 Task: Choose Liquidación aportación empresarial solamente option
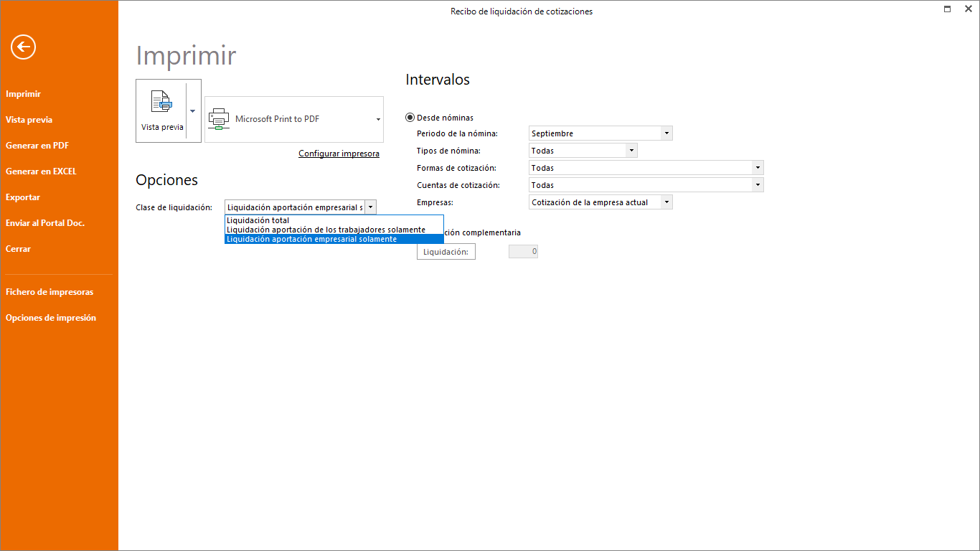[x=334, y=239]
